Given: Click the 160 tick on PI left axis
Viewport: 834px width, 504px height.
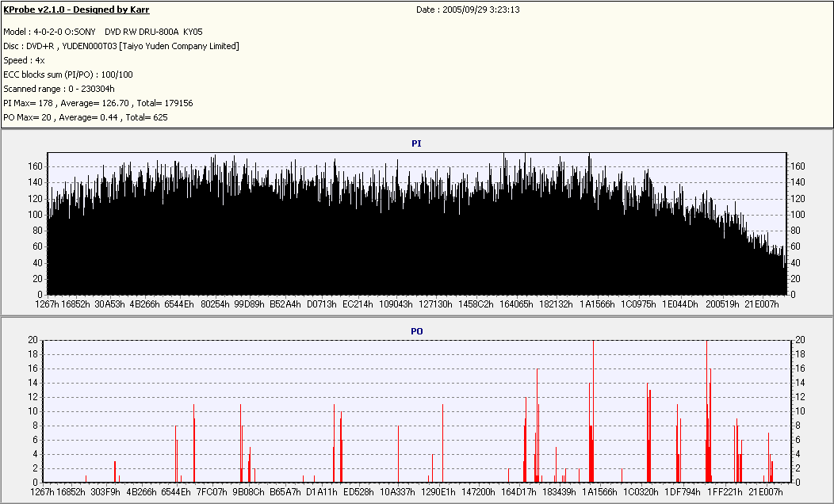Looking at the screenshot, I should [35, 166].
